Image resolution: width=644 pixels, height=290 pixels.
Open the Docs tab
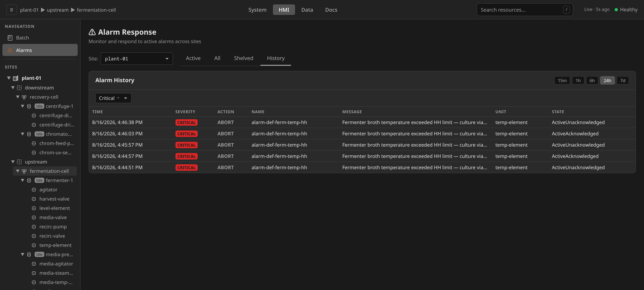pos(331,10)
